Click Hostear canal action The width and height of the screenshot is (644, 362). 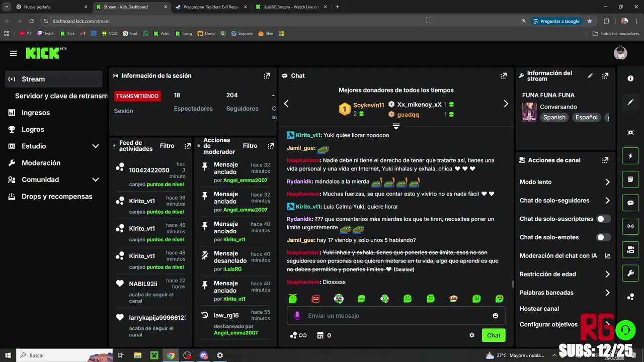pyautogui.click(x=539, y=309)
